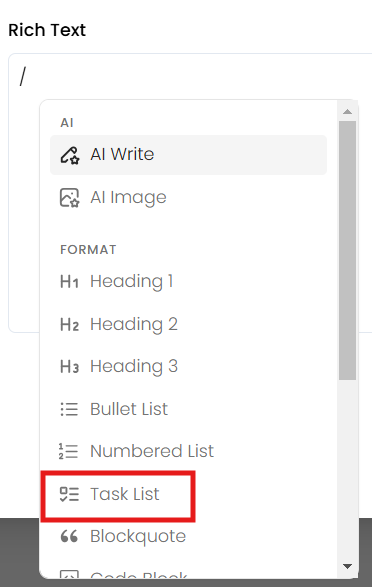Click the scrollbar up arrow
372x587 pixels.
coord(348,112)
